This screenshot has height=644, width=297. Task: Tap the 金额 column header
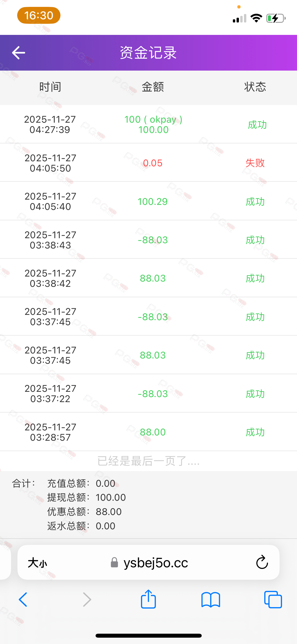(153, 87)
